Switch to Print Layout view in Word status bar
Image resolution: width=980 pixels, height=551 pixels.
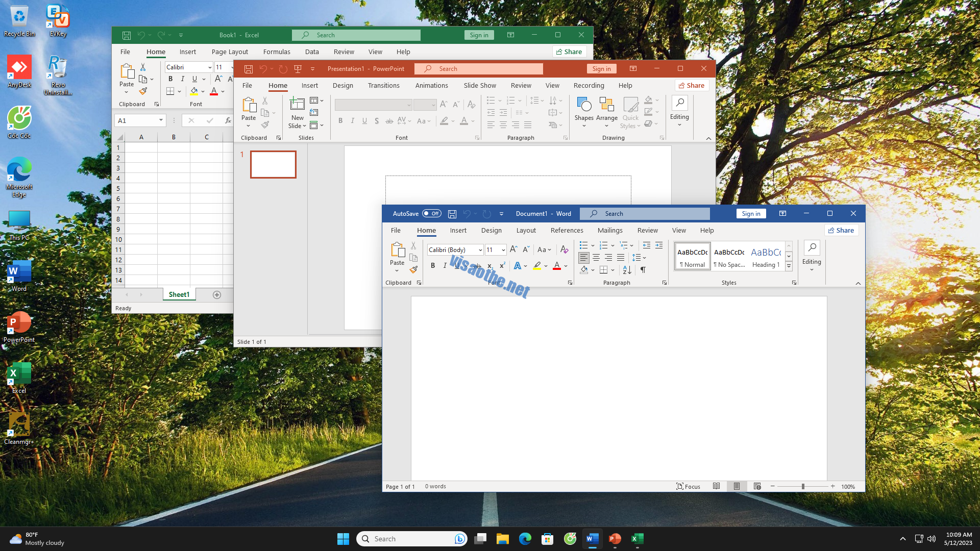pos(737,487)
